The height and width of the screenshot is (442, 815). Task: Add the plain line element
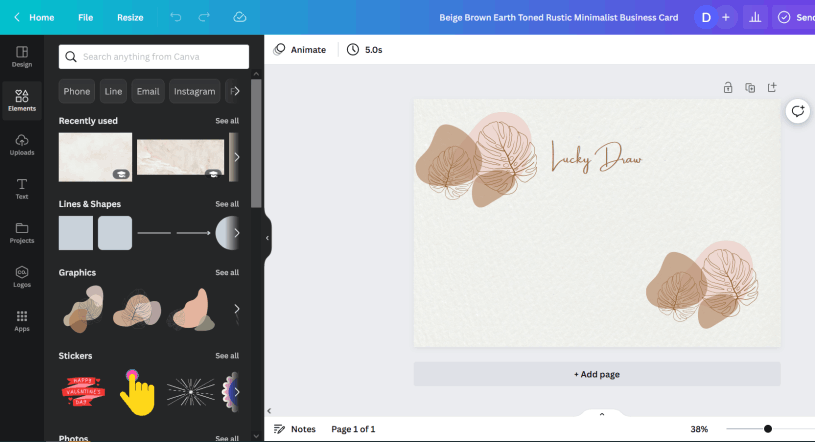pyautogui.click(x=154, y=233)
